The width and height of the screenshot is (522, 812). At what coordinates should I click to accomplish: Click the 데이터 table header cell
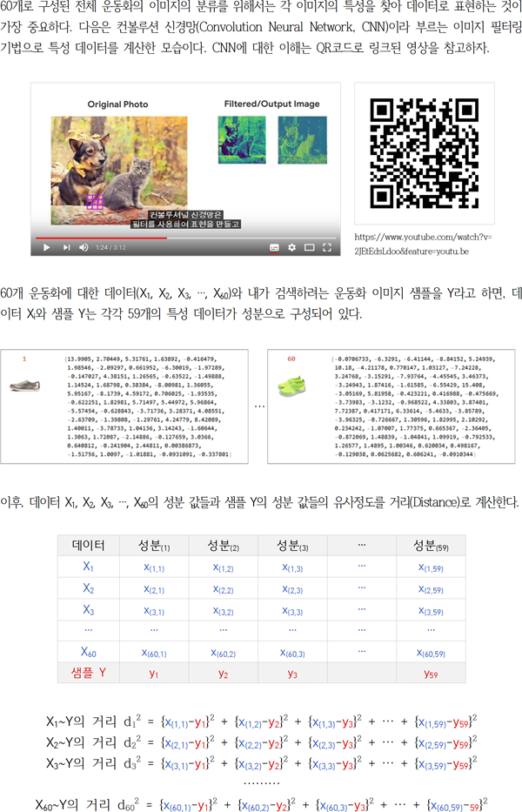click(87, 545)
